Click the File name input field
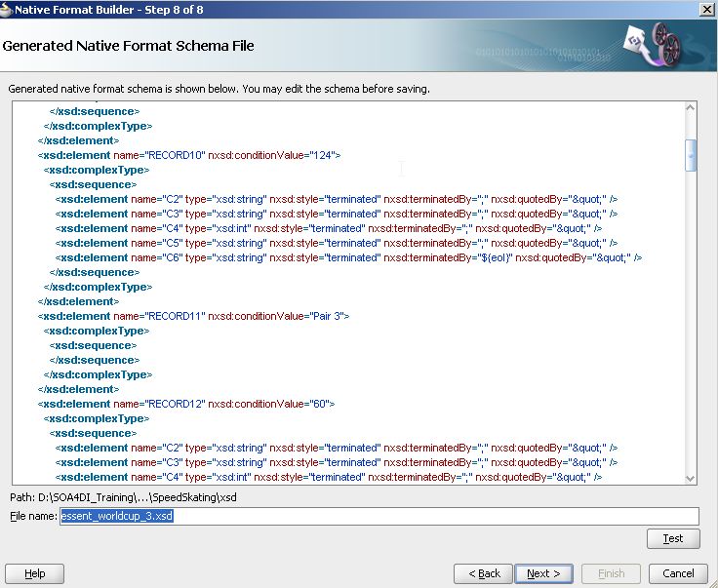The image size is (718, 588). (x=379, y=516)
